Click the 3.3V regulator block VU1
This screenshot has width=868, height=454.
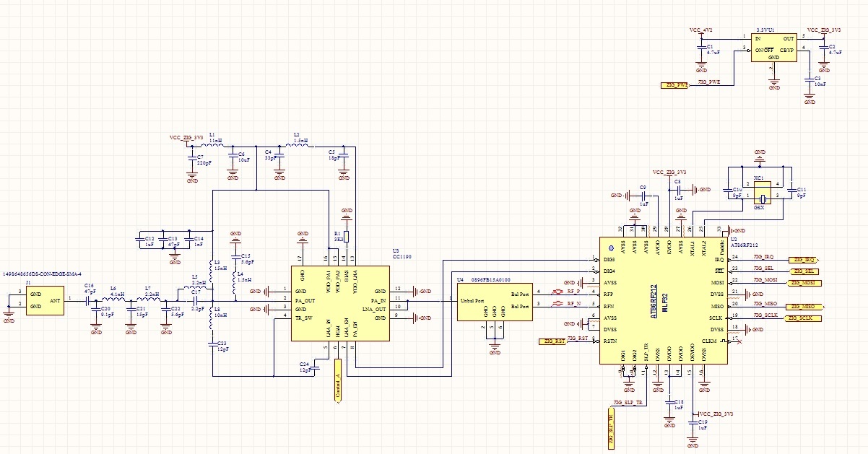pyautogui.click(x=773, y=47)
